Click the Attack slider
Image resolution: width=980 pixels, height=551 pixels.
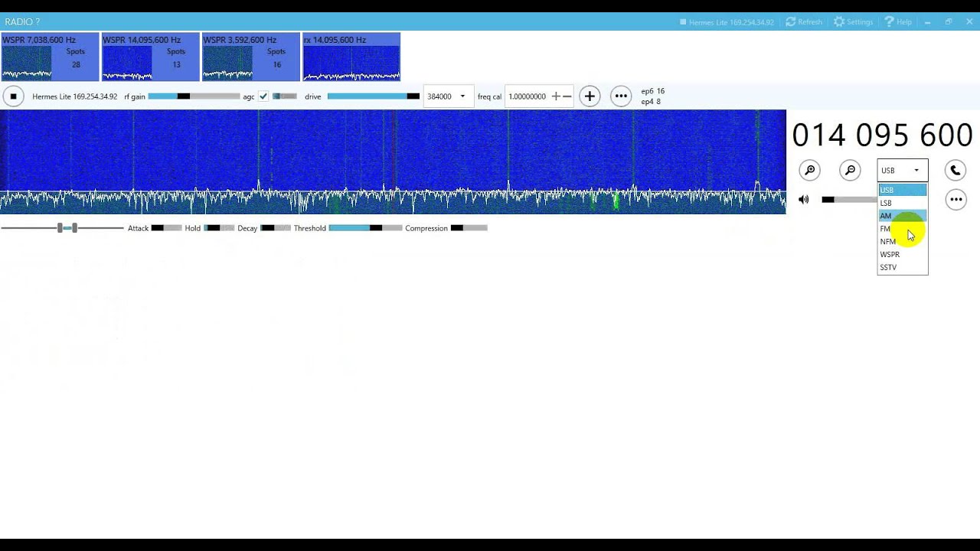click(166, 228)
